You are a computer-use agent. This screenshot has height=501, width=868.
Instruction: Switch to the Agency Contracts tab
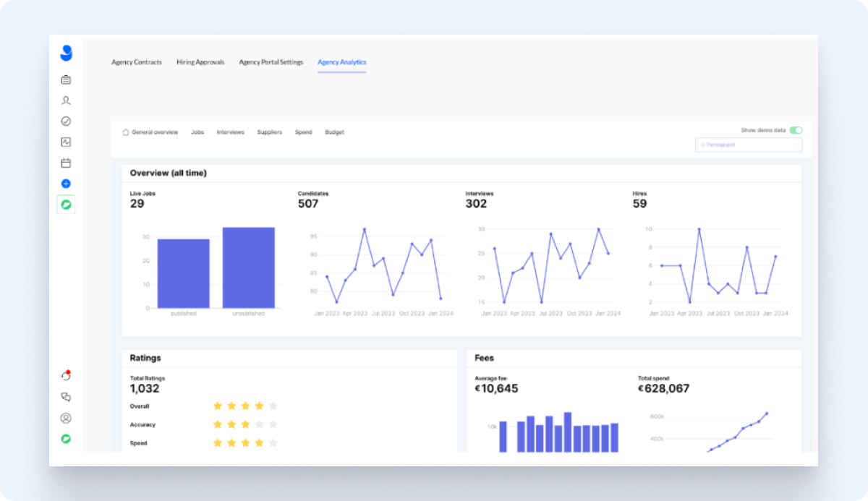click(137, 61)
